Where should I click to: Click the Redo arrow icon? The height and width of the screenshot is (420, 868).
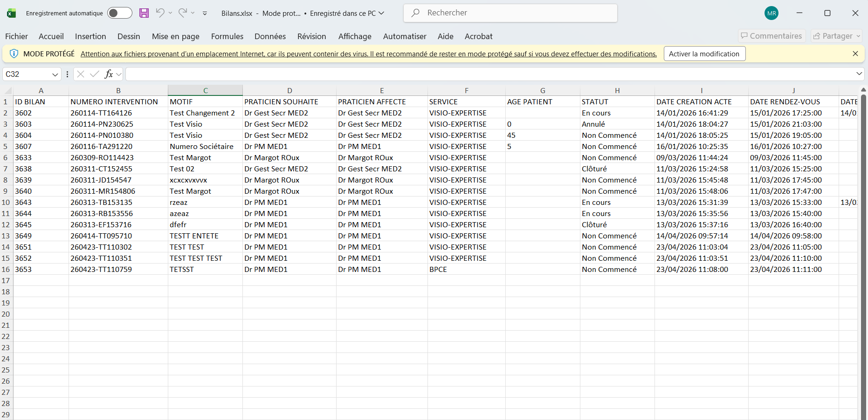pos(183,13)
